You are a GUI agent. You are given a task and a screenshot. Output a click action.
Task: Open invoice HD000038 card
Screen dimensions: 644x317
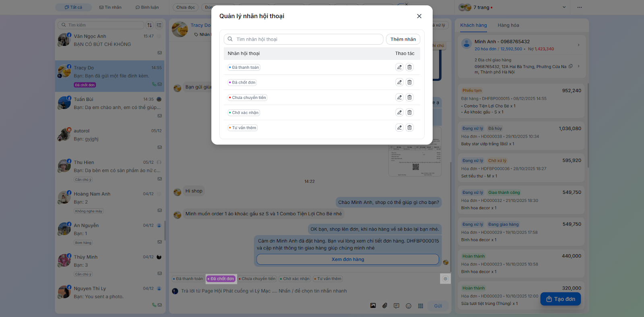pos(521,136)
